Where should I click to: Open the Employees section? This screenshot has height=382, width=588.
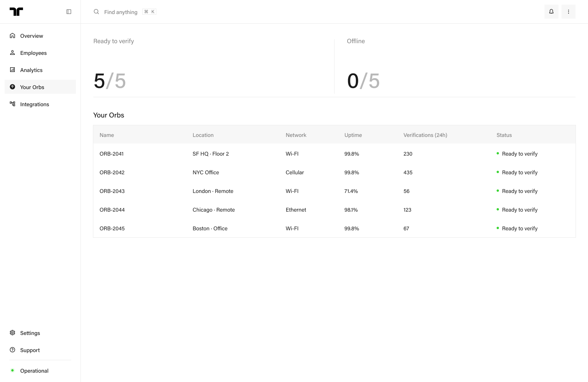[x=40, y=53]
